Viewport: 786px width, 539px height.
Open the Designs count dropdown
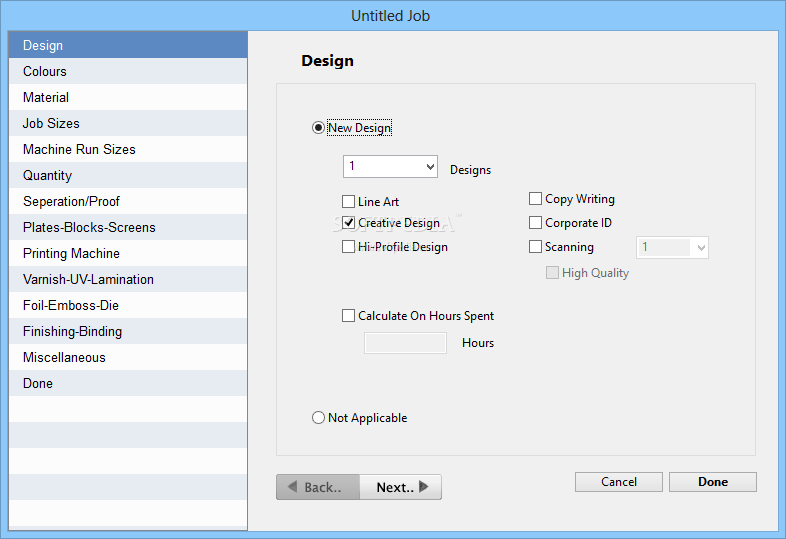coord(390,166)
